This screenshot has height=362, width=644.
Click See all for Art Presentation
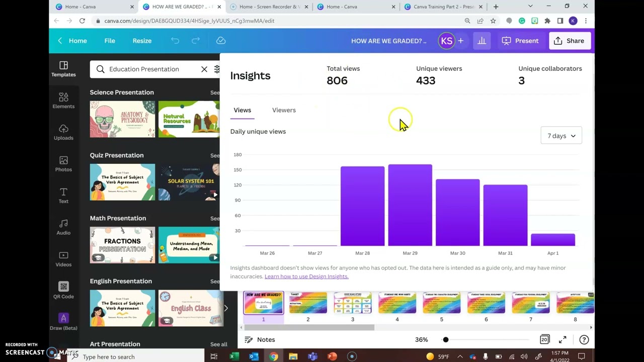pyautogui.click(x=218, y=344)
